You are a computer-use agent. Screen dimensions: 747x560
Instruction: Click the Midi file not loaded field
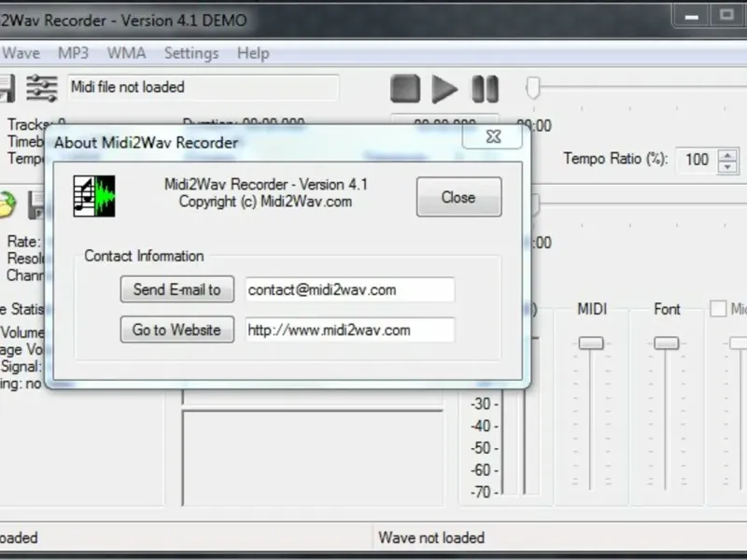[204, 88]
